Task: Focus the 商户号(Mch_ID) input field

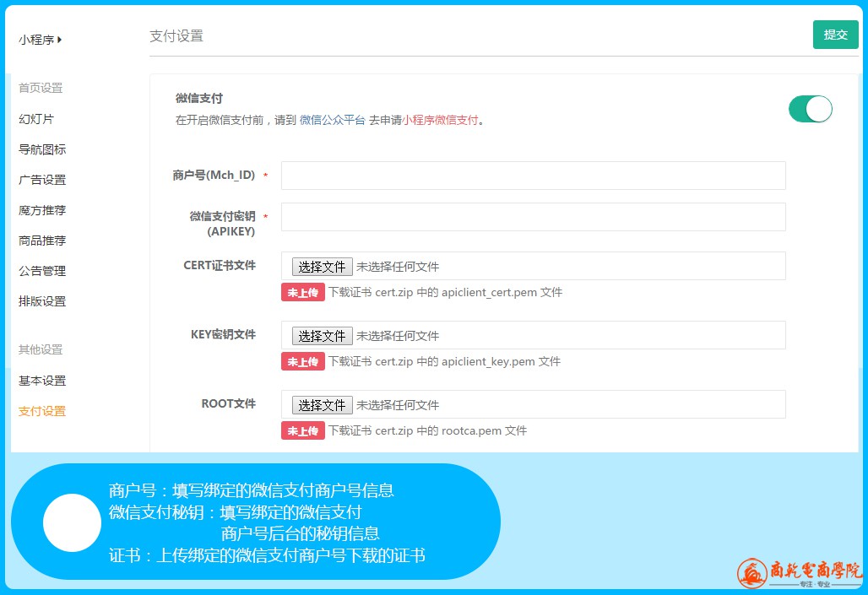Action: tap(533, 176)
